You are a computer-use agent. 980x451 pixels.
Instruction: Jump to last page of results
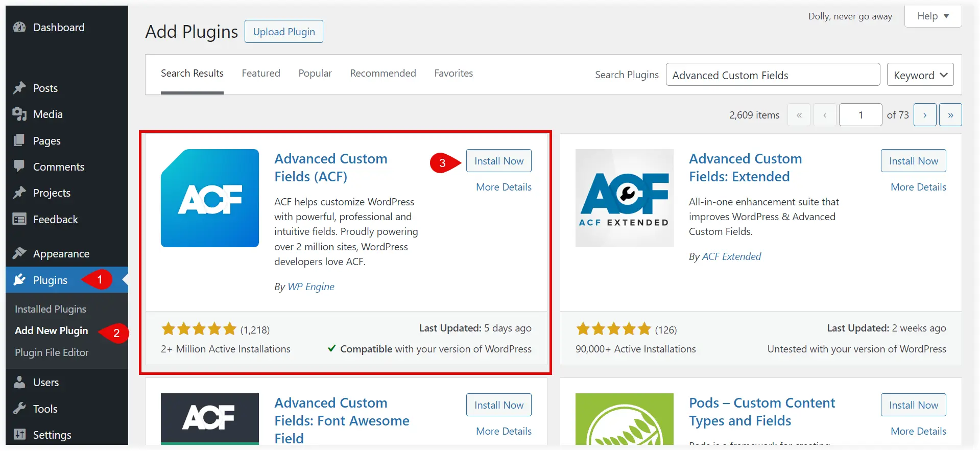click(950, 115)
